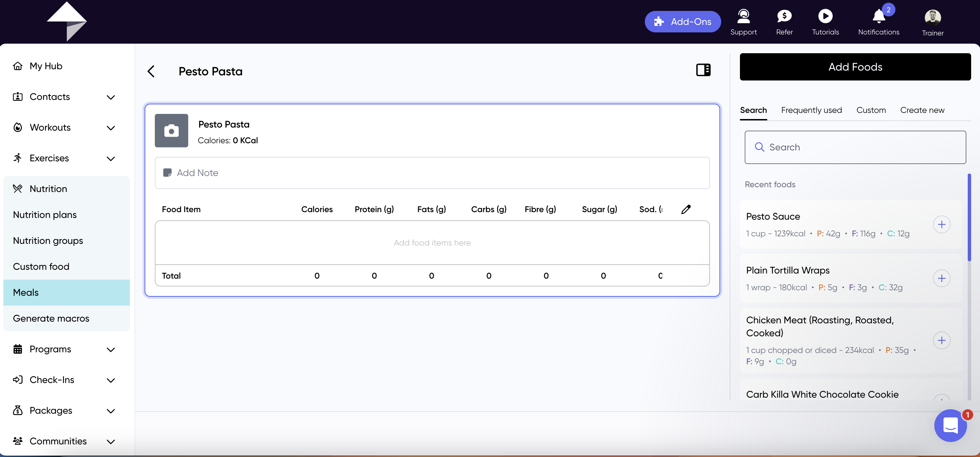Go back using the left arrow

(151, 71)
